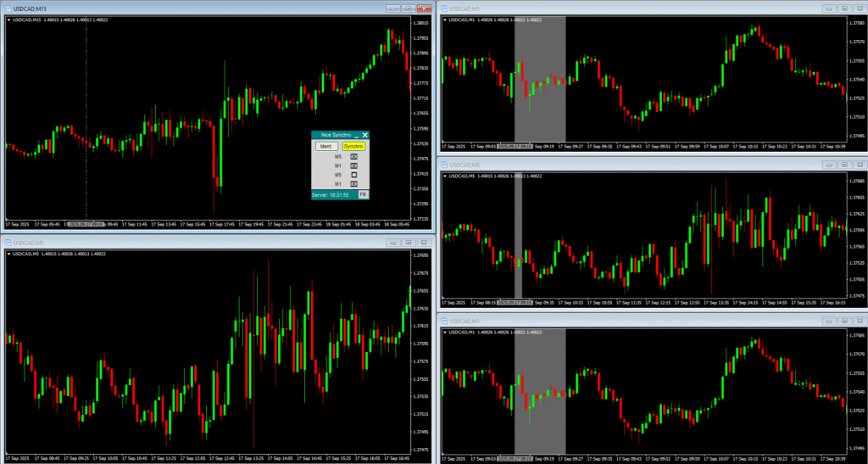The width and height of the screenshot is (868, 464).
Task: Minimize the bottom-left USDCAD,M5 chart window
Action: pyautogui.click(x=392, y=243)
